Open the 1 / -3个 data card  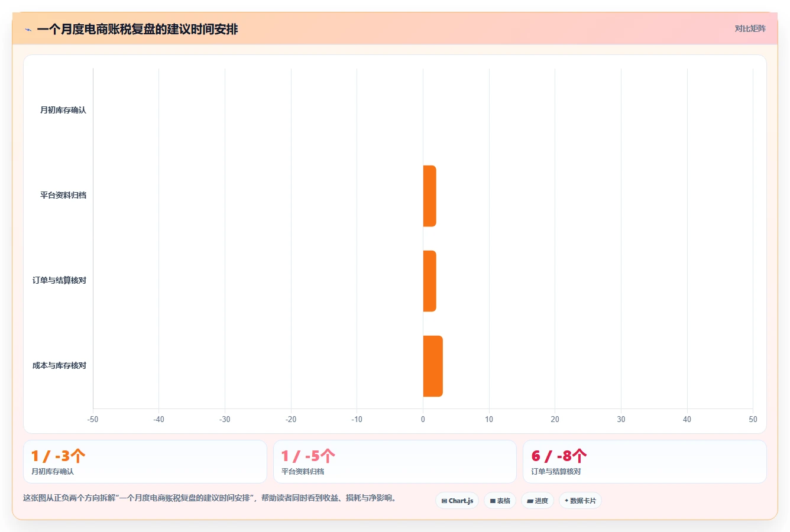145,462
